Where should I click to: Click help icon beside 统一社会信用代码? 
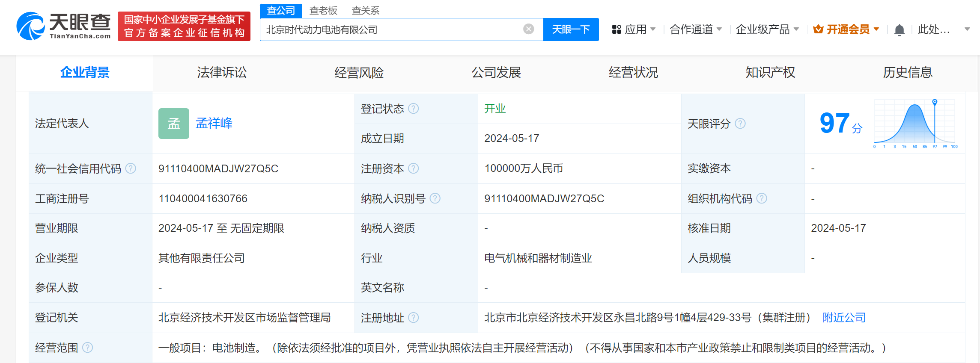click(x=131, y=168)
